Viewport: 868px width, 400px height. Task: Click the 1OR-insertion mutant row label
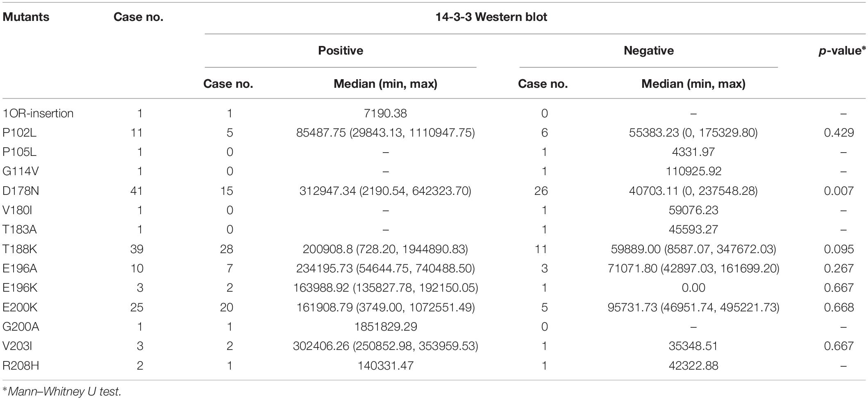pos(38,113)
